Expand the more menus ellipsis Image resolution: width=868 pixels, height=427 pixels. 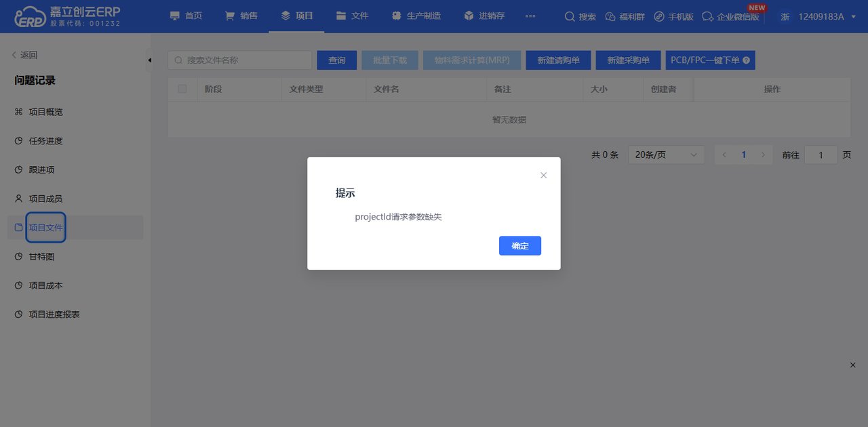point(530,16)
